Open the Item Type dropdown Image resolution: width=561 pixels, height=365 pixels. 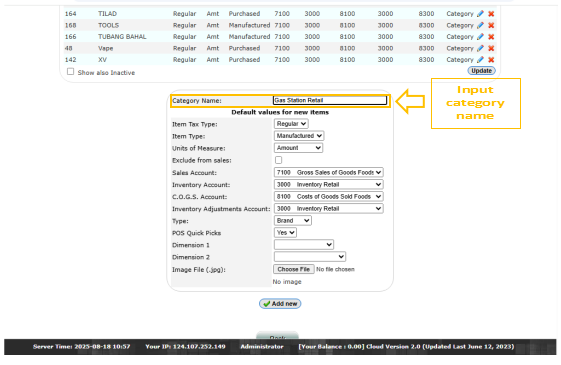click(299, 136)
